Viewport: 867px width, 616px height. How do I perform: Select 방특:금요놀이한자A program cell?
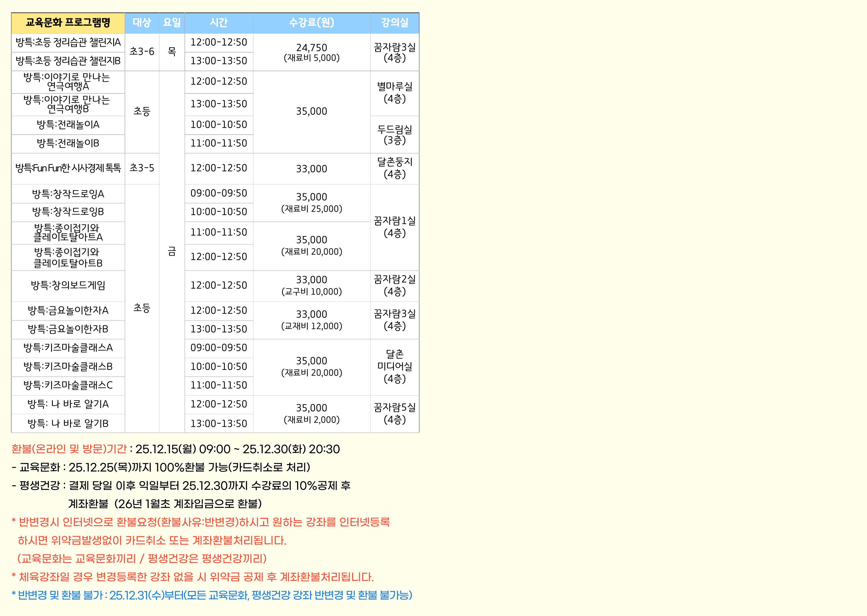pos(68,311)
